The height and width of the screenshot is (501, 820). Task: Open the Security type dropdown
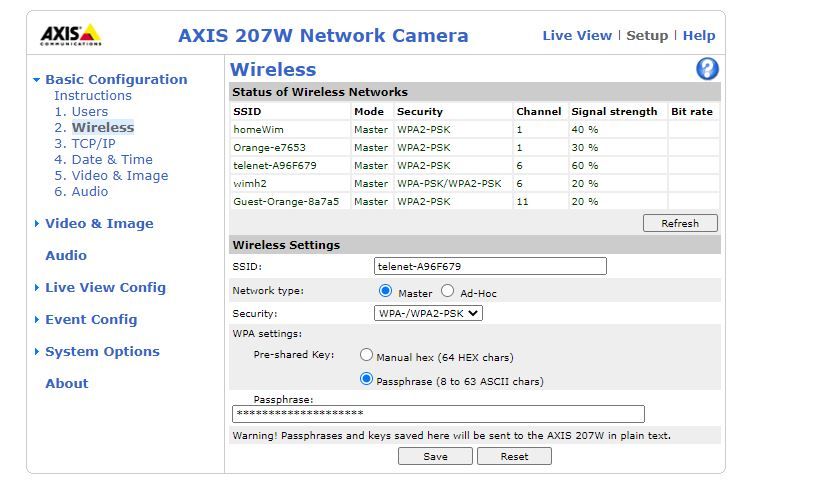428,313
